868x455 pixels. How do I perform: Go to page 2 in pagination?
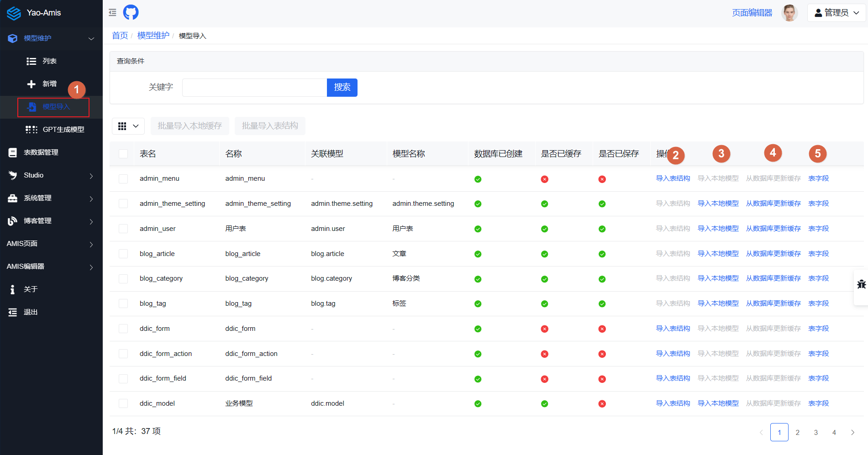pyautogui.click(x=797, y=432)
